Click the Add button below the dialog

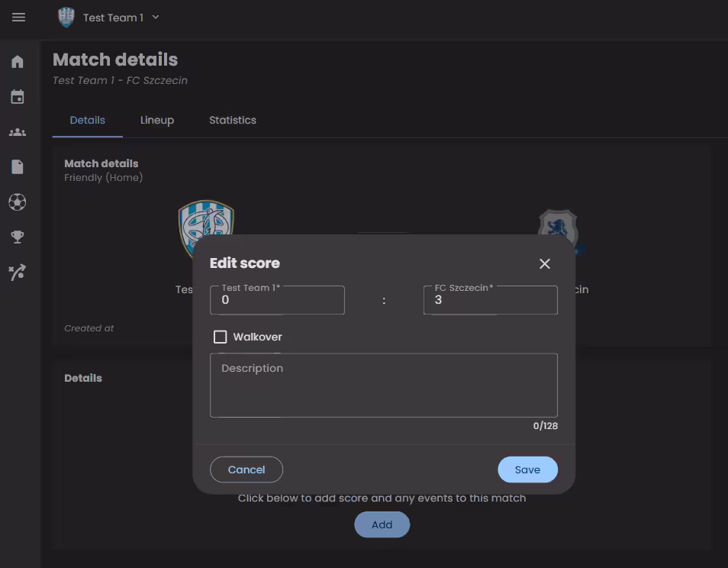pyautogui.click(x=382, y=524)
